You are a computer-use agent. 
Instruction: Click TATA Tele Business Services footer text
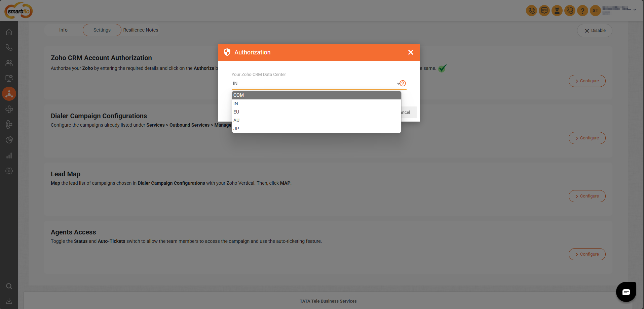point(328,301)
